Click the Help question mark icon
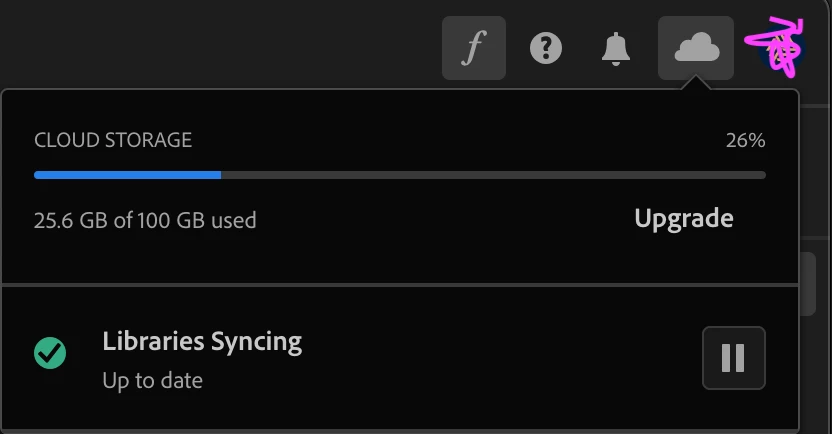 (546, 48)
